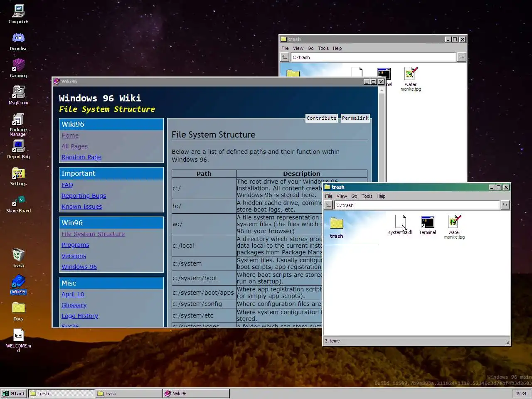Open the Versions wiki link
The width and height of the screenshot is (532, 399).
tap(74, 256)
